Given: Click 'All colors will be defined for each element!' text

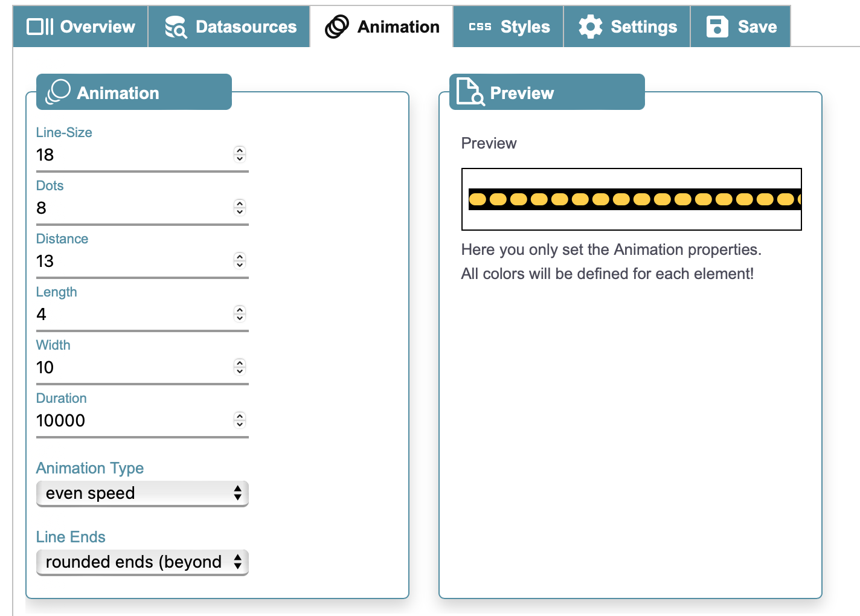Looking at the screenshot, I should [x=608, y=274].
